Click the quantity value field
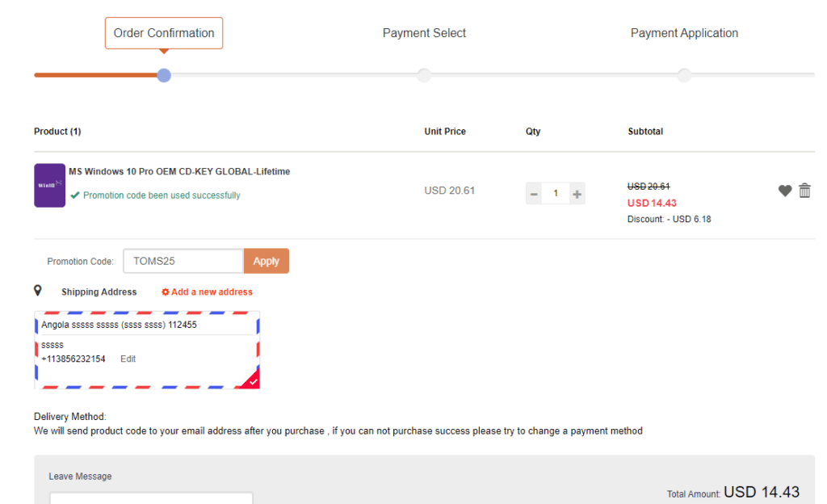The image size is (827, 504). 556,194
